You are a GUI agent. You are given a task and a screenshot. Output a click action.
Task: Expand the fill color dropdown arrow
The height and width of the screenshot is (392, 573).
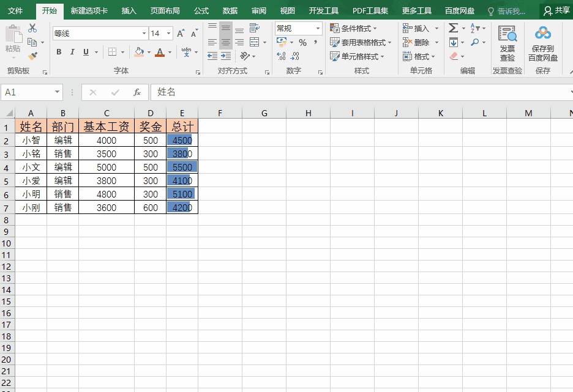149,52
